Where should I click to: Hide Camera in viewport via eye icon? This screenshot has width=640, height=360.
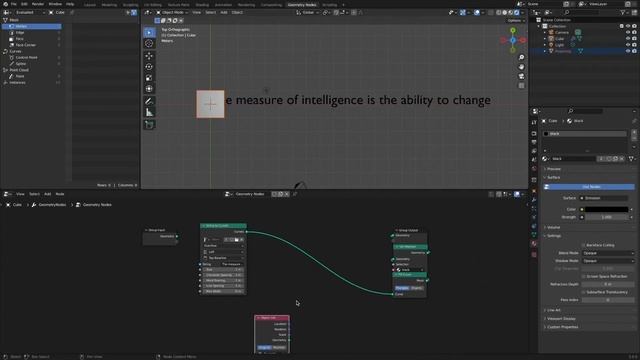628,32
